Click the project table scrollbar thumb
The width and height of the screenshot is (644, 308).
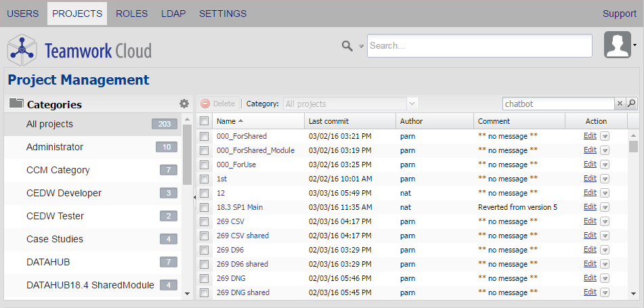click(633, 147)
